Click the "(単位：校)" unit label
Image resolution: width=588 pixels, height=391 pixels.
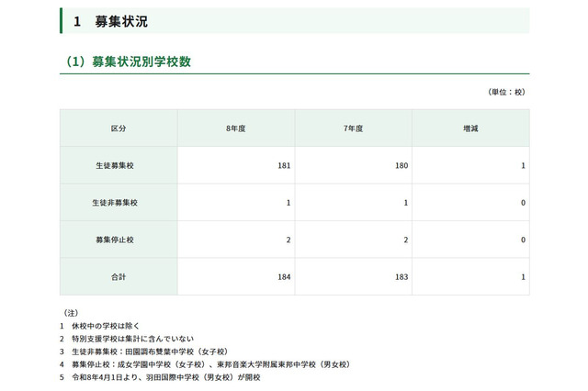point(506,93)
